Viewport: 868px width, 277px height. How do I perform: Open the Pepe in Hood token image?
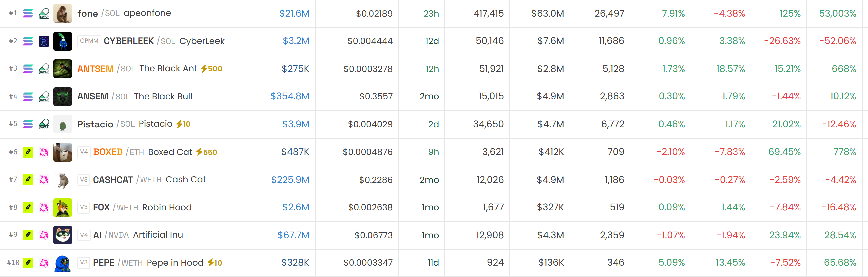click(63, 263)
